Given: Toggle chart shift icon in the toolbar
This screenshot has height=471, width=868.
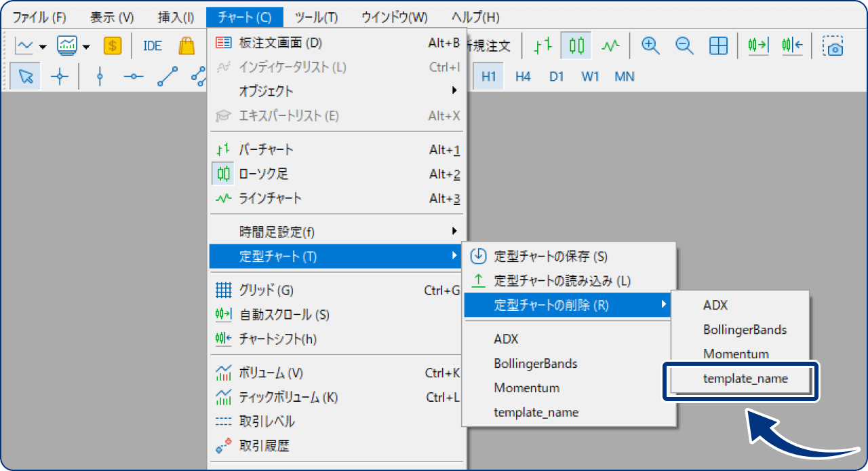Looking at the screenshot, I should click(x=792, y=45).
